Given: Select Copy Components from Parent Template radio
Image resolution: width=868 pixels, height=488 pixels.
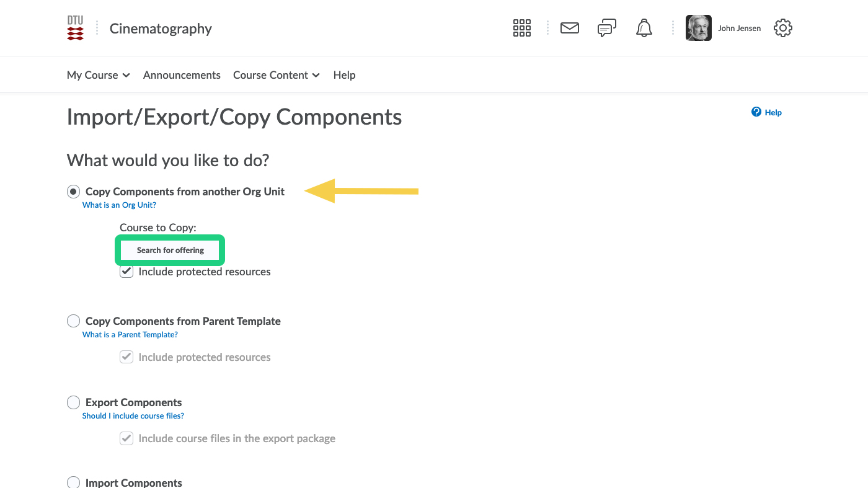Looking at the screenshot, I should pyautogui.click(x=73, y=321).
